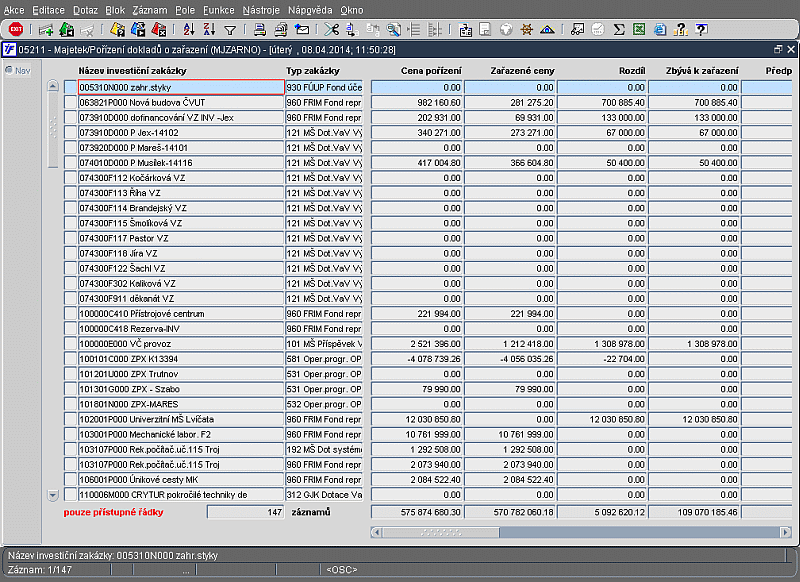Click the total 575 874 680.30 field
The height and width of the screenshot is (582, 800).
click(417, 512)
